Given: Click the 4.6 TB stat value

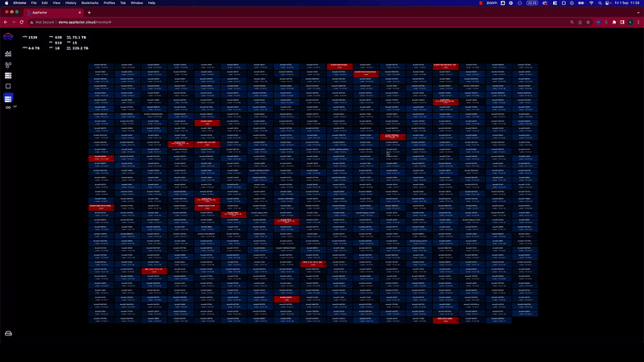Looking at the screenshot, I should pyautogui.click(x=34, y=48).
